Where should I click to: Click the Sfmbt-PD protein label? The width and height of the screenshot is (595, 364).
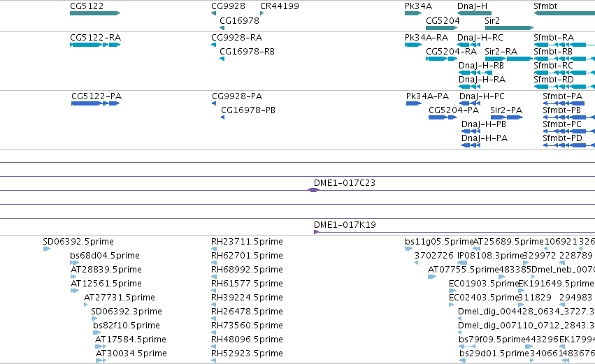pos(562,138)
